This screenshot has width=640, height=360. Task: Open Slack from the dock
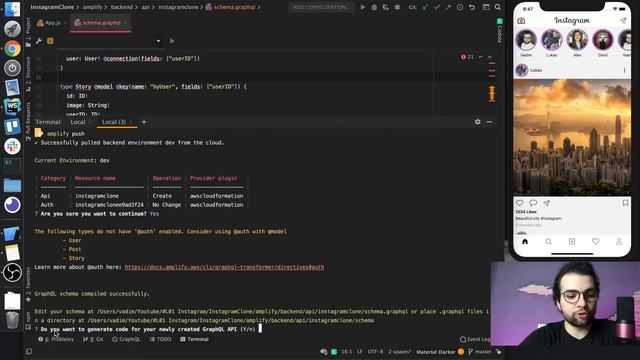pyautogui.click(x=12, y=146)
